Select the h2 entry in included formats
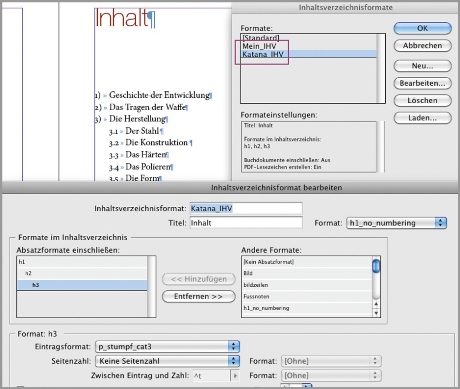 [82, 273]
